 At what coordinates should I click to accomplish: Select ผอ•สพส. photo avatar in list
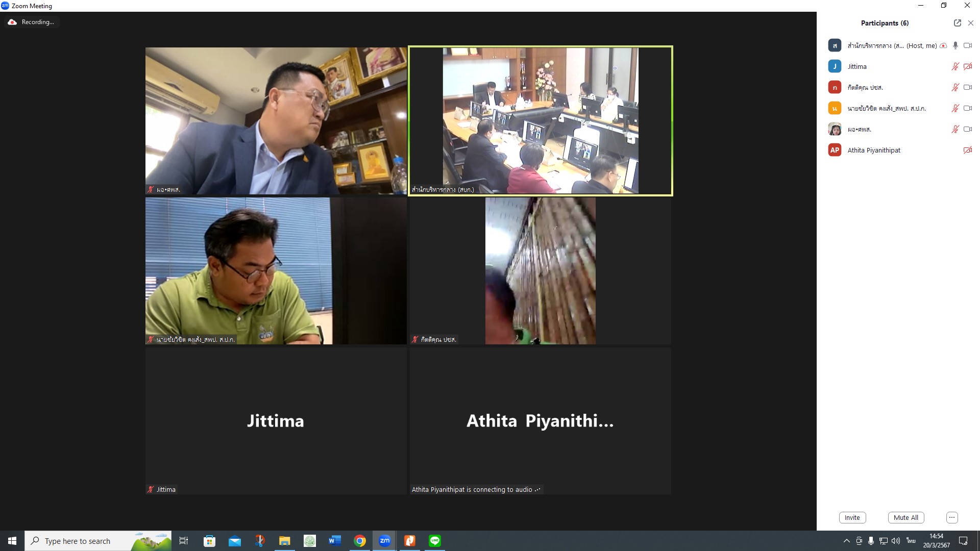click(x=835, y=129)
